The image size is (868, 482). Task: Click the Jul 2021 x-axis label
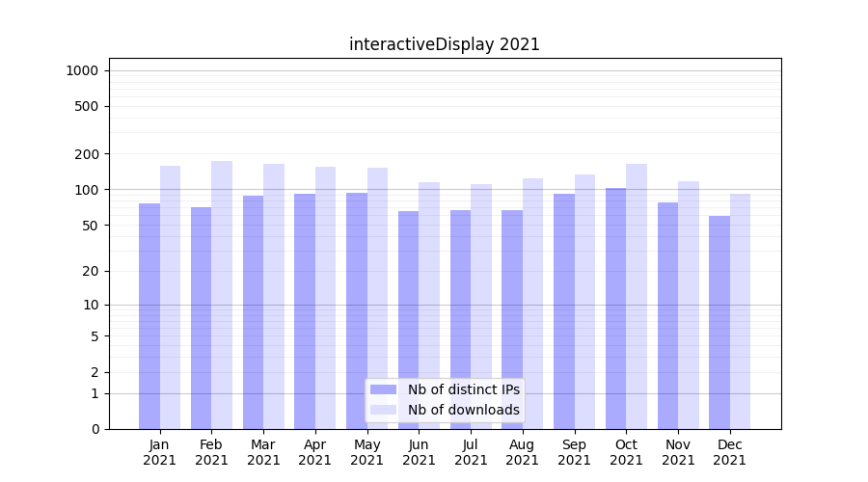[x=471, y=452]
